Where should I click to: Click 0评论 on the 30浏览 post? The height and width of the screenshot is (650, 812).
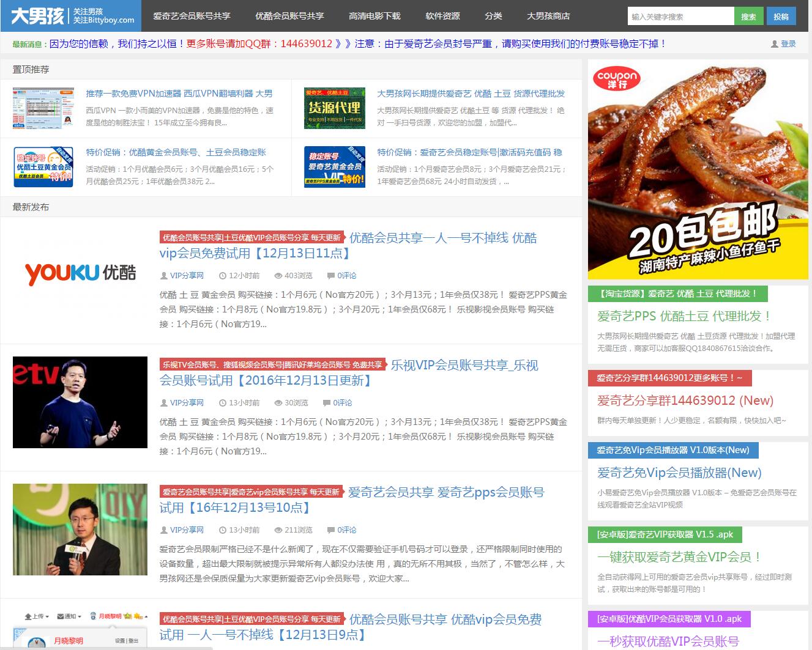342,403
